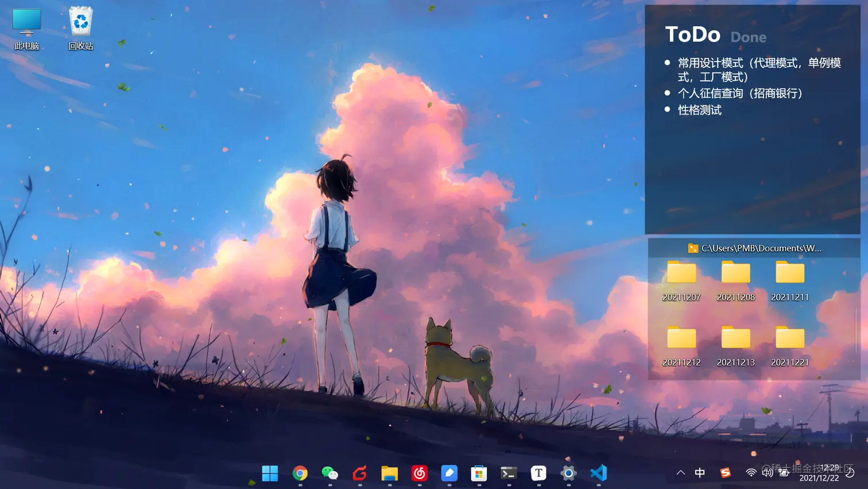Image resolution: width=868 pixels, height=489 pixels.
Task: Select the 20211207 folder
Action: point(681,281)
